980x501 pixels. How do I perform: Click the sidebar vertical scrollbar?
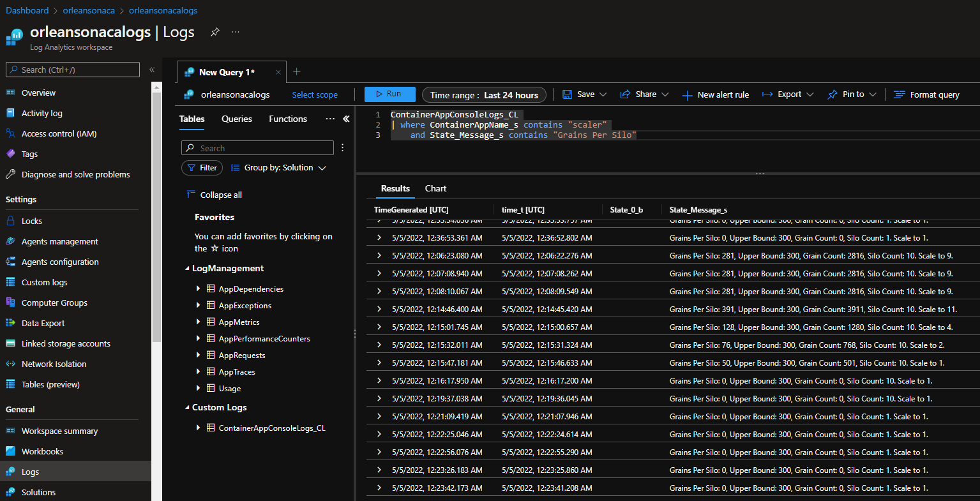pyautogui.click(x=156, y=217)
